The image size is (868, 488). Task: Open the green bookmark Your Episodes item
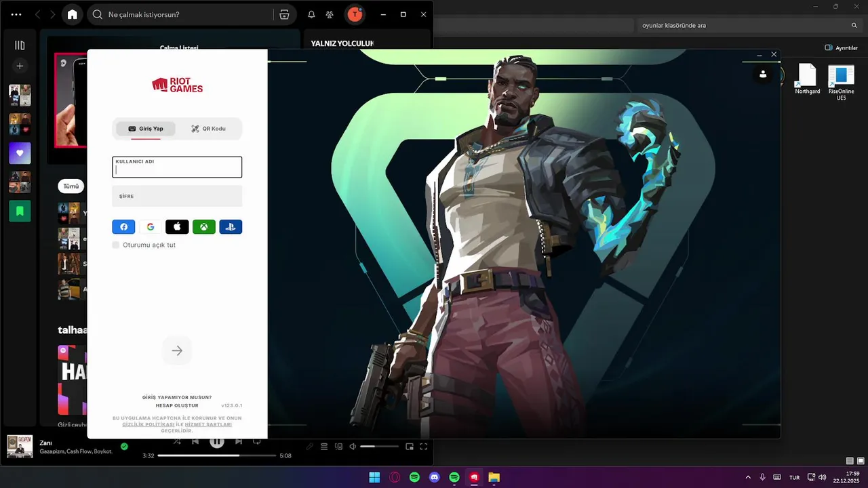pos(20,211)
